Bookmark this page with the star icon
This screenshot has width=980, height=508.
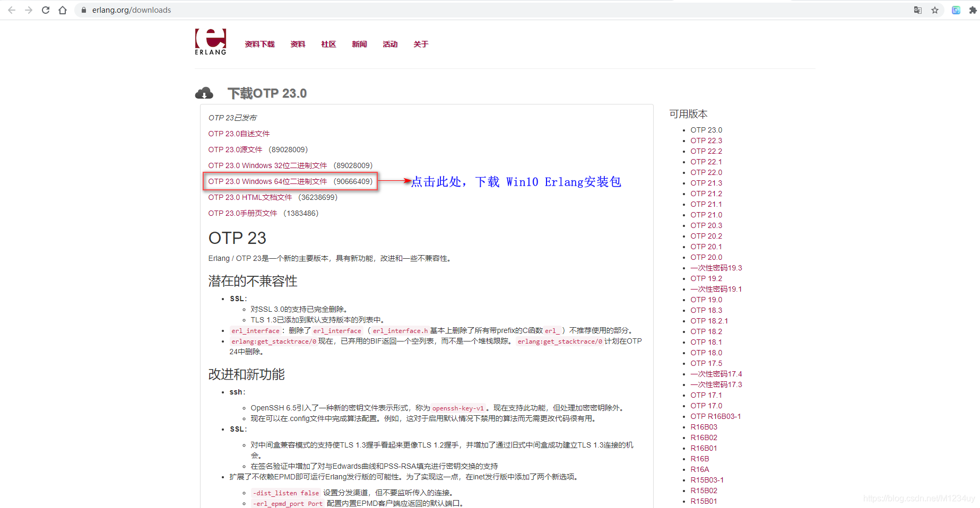click(x=935, y=10)
